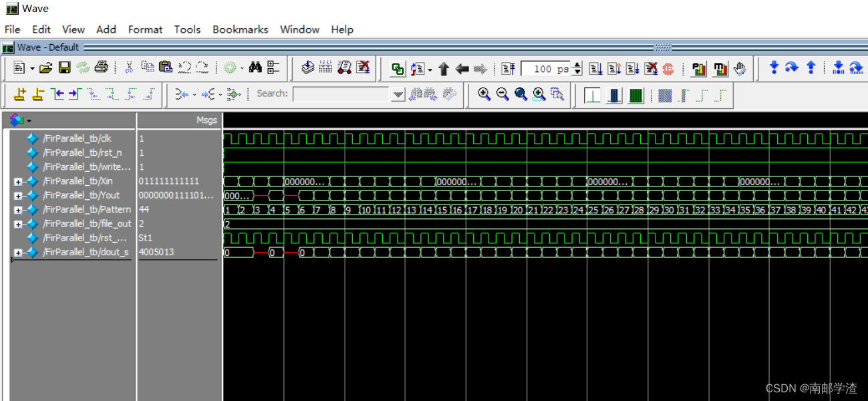Screen dimensions: 868x401
Task: Click the Run All icon
Action: (633, 69)
